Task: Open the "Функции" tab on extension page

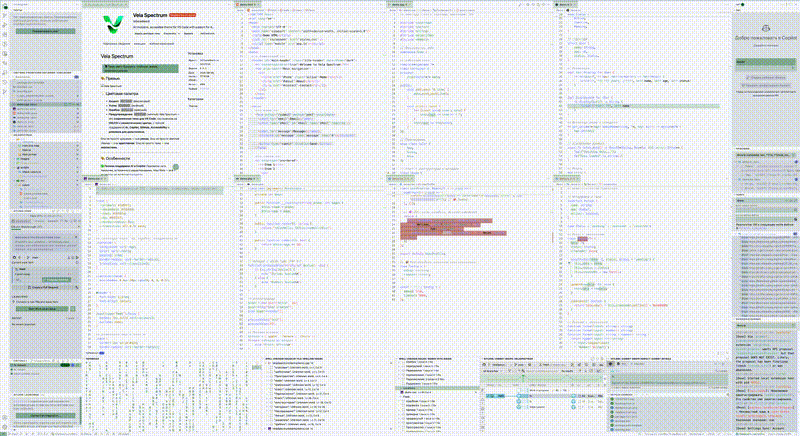Action: pyautogui.click(x=139, y=44)
